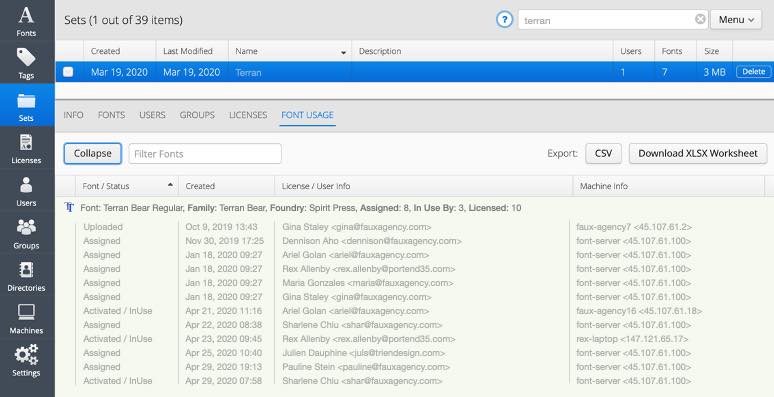Screen dimensions: 774x397
Task: Click Dennison Aho user entry
Action: pyautogui.click(x=372, y=241)
